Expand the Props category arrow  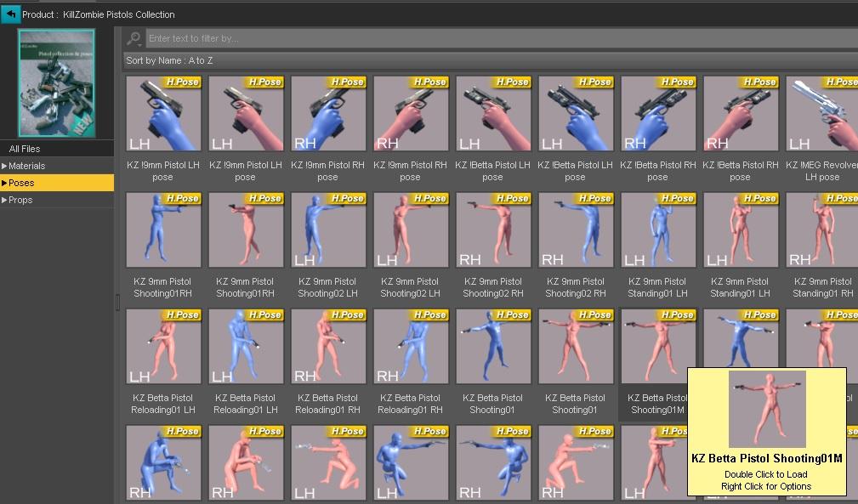point(4,200)
